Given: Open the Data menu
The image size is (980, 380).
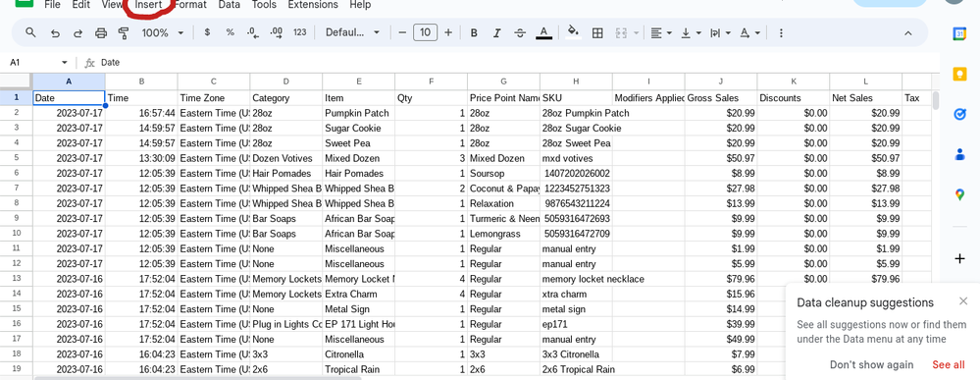Looking at the screenshot, I should point(230,4).
